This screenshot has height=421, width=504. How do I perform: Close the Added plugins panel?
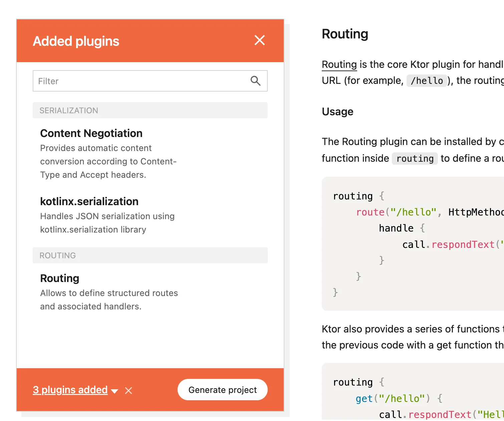tap(259, 40)
